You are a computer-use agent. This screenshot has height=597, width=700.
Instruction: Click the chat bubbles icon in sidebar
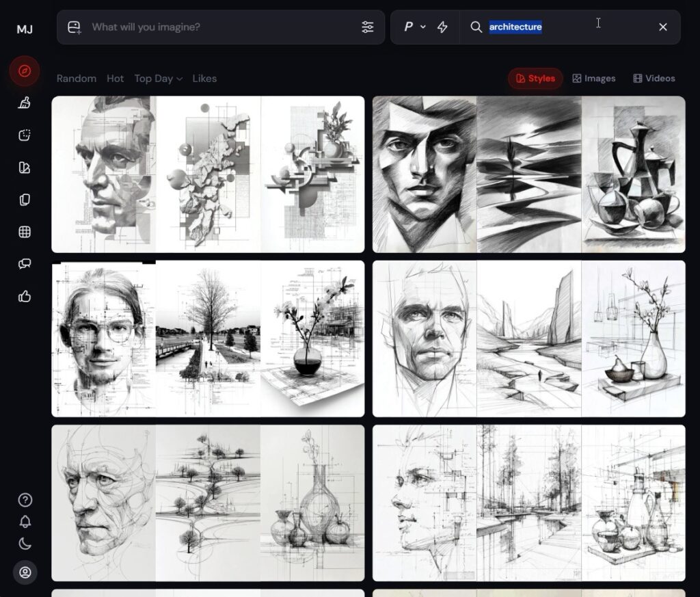click(x=25, y=264)
